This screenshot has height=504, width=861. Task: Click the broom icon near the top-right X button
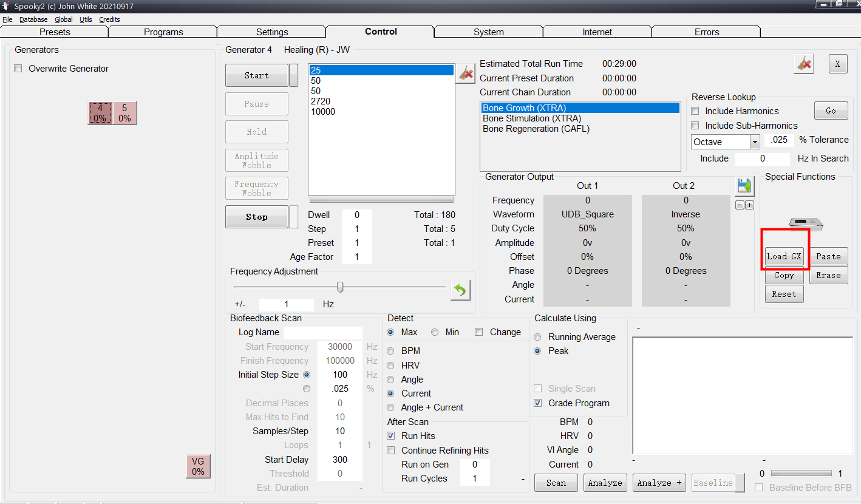tap(804, 64)
